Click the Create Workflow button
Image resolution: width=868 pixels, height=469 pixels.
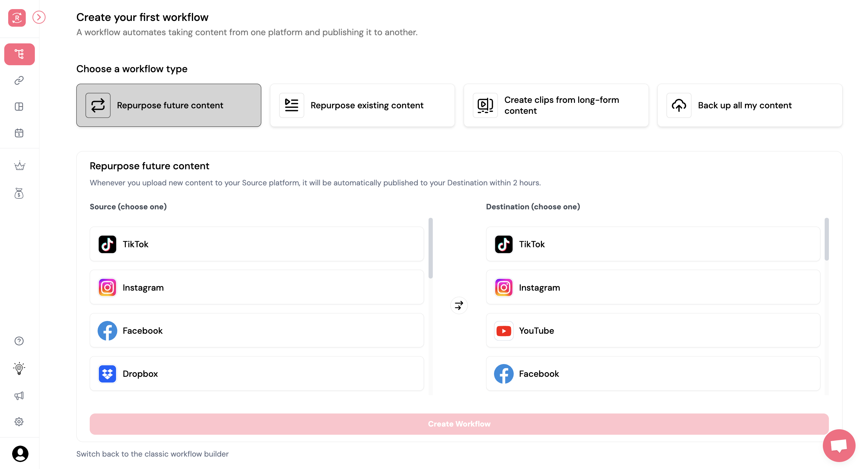(x=459, y=424)
